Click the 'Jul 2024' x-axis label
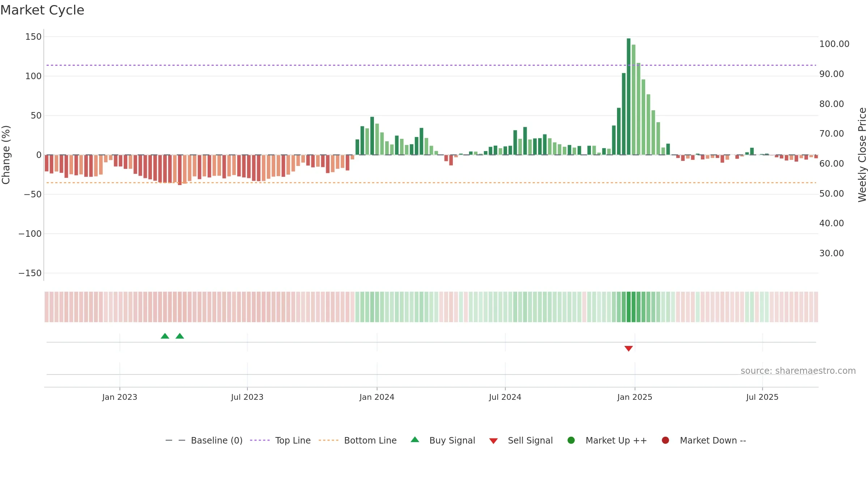 click(505, 397)
